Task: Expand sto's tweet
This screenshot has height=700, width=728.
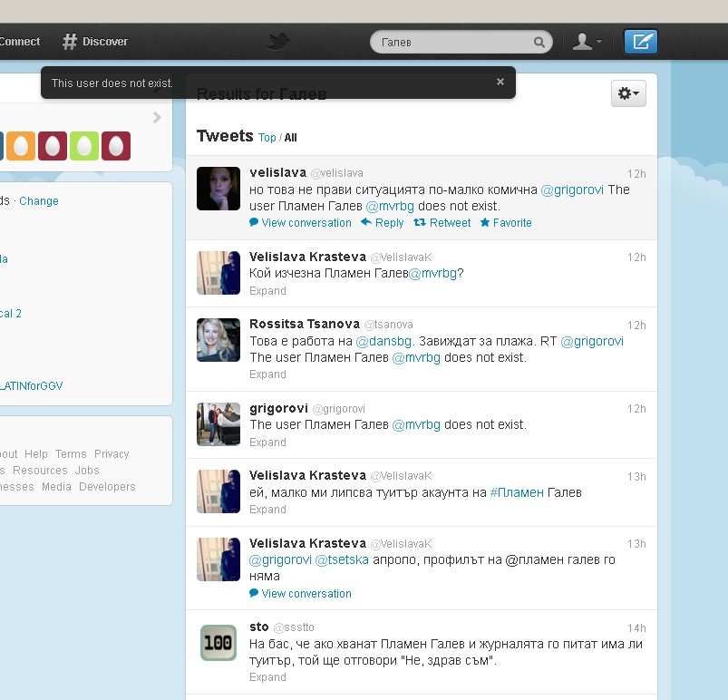Action: coord(267,677)
